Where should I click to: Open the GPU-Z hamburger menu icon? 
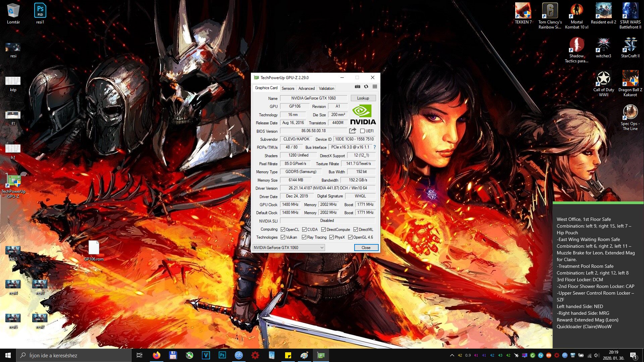pyautogui.click(x=375, y=86)
